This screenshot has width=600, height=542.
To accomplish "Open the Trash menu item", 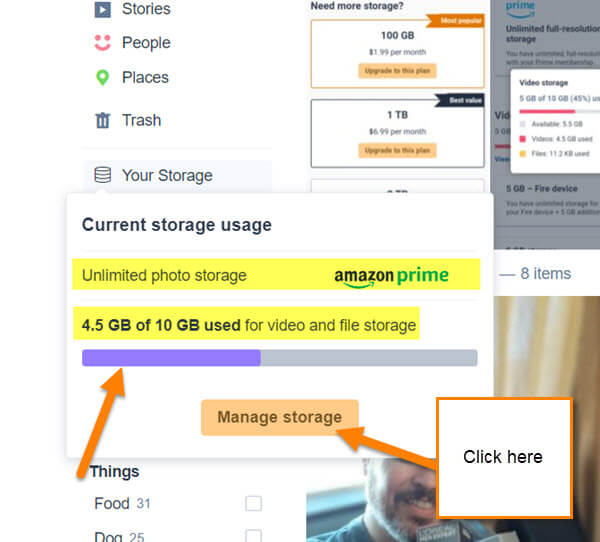I will pos(141,120).
